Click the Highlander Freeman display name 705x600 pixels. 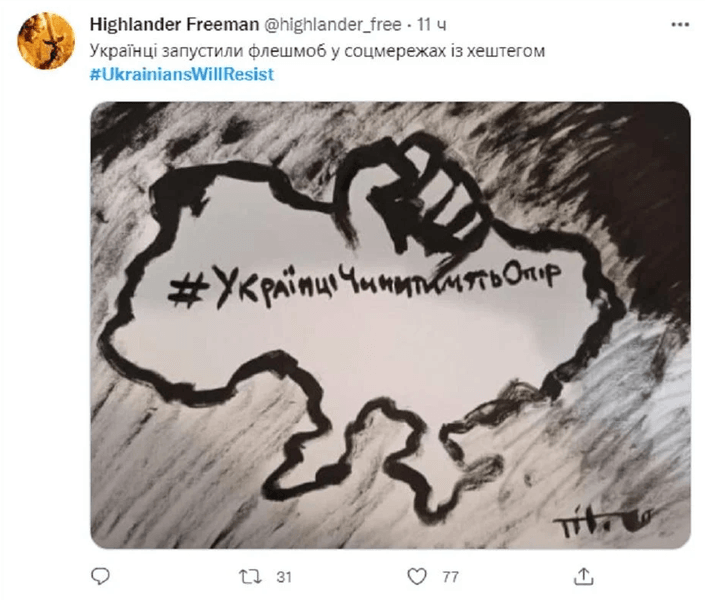point(174,24)
